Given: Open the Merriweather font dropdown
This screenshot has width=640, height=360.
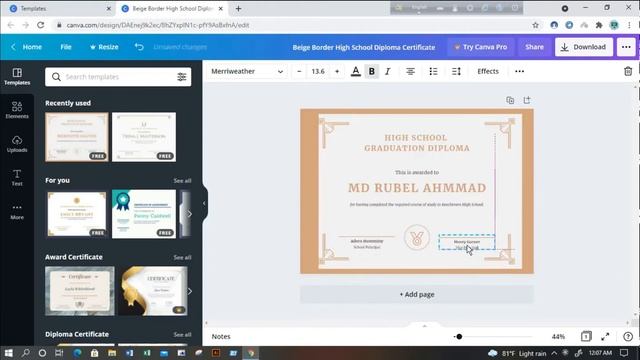Looking at the screenshot, I should pos(247,71).
